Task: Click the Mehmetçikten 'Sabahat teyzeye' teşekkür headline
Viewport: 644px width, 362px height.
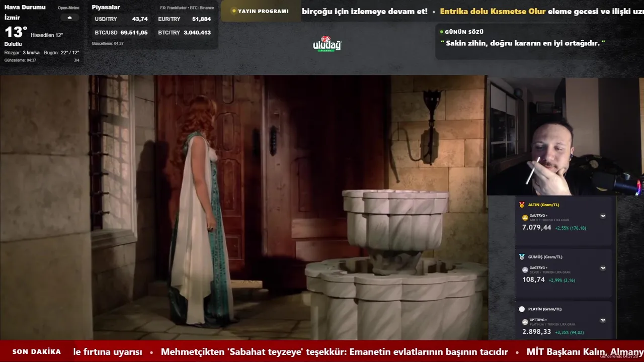Action: (x=334, y=352)
